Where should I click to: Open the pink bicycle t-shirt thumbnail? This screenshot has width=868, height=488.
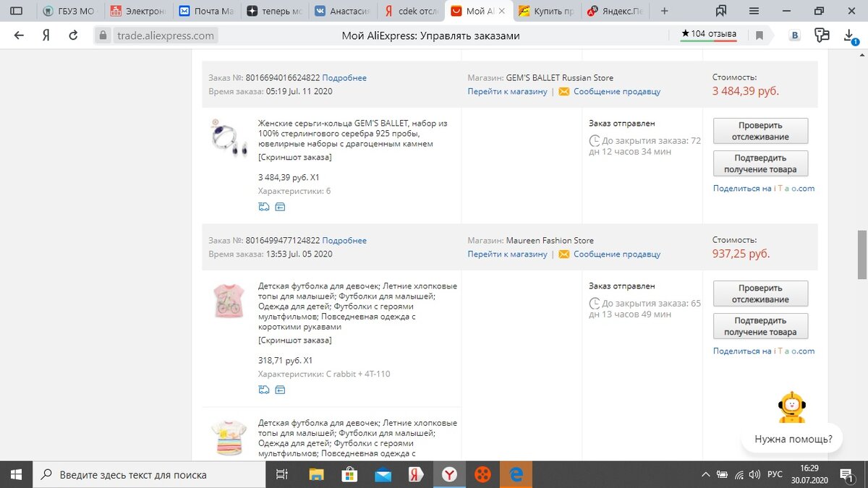229,301
